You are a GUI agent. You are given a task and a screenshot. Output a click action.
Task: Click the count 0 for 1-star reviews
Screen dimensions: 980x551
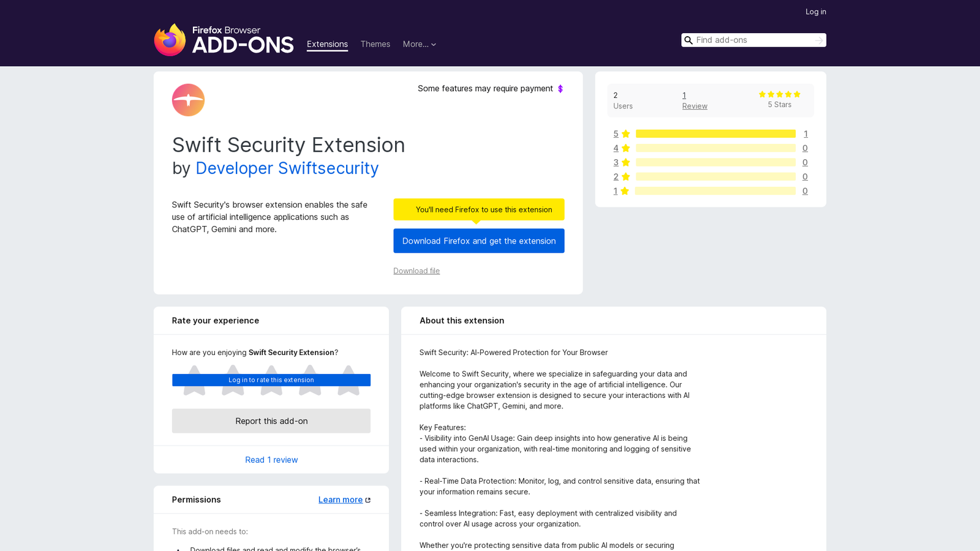805,191
